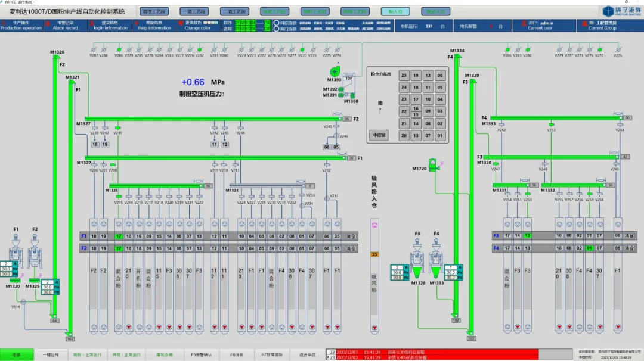Screen dimensions: 644x361
Task: Toggle valve V253 under conveyor M1331
Action: [x=528, y=194]
